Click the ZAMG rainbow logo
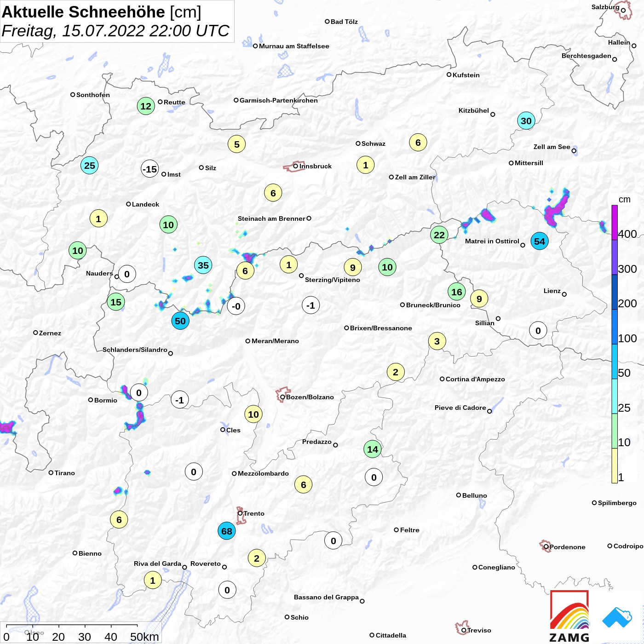The width and height of the screenshot is (644, 644). coord(569,616)
